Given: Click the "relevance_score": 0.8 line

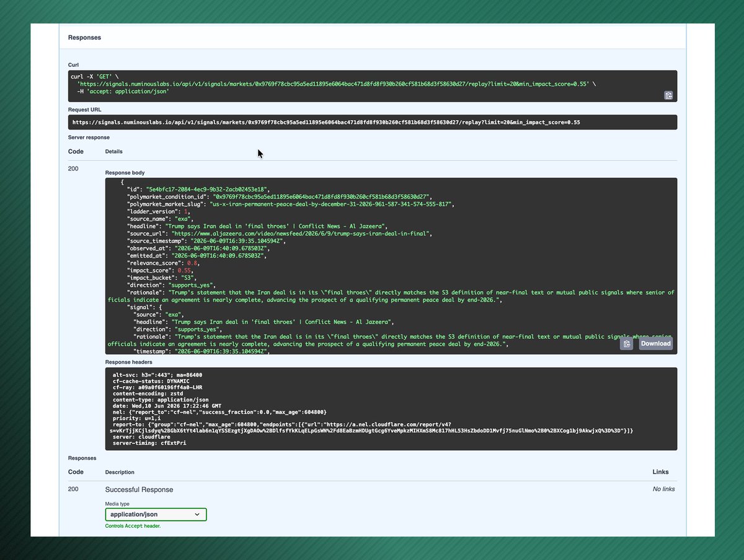Looking at the screenshot, I should [164, 263].
